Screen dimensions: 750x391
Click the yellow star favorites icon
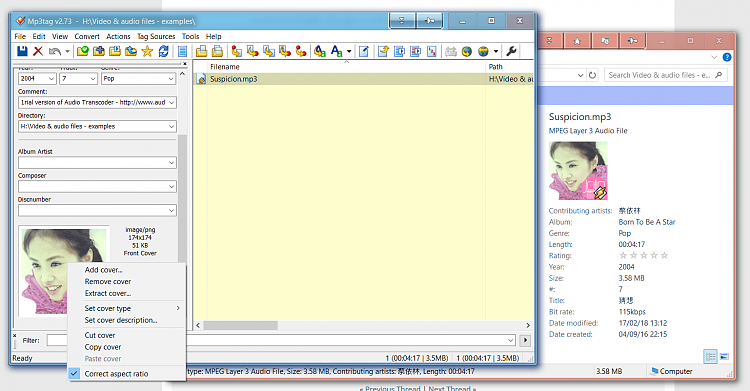tap(147, 51)
